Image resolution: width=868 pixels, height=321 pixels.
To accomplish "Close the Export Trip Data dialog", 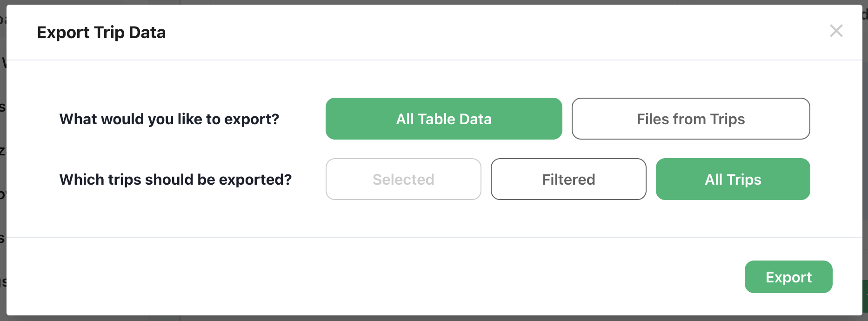I will pyautogui.click(x=836, y=31).
